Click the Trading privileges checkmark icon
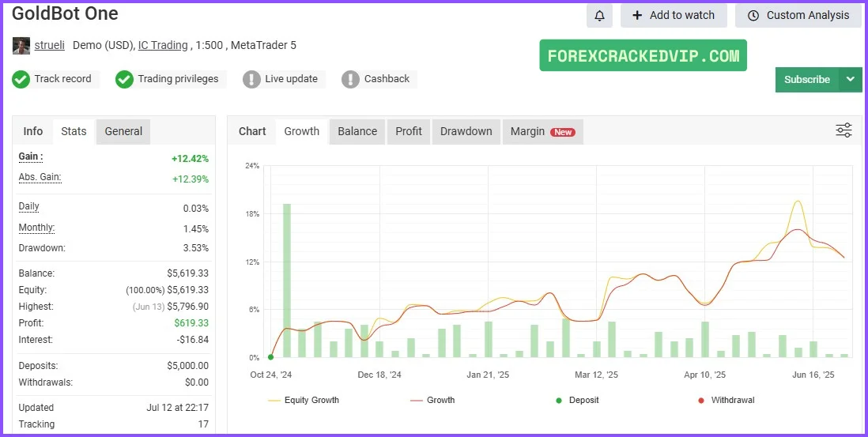This screenshot has height=437, width=868. click(x=124, y=79)
